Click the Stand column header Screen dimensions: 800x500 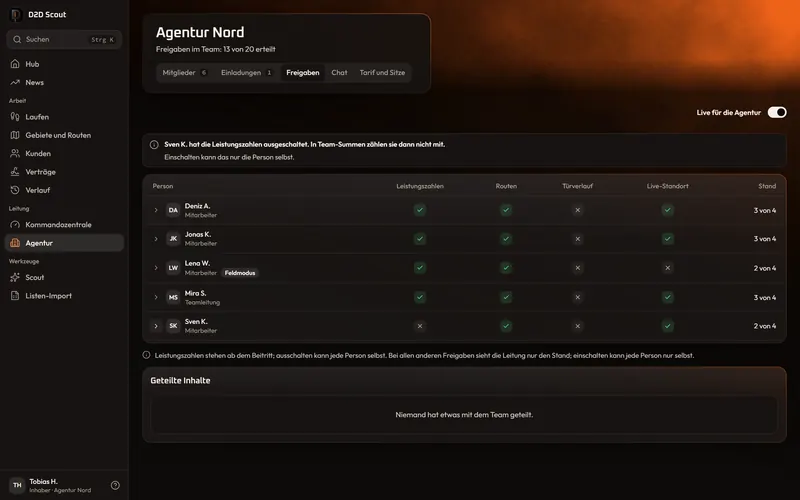(767, 186)
